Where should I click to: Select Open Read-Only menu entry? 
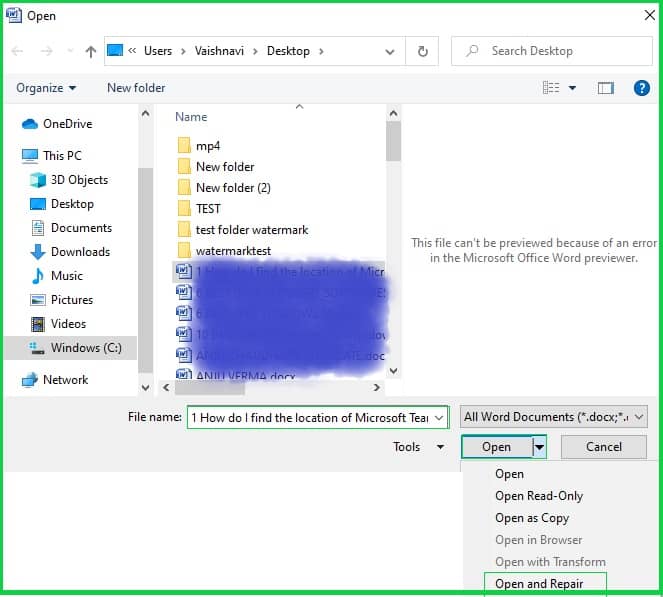tap(539, 496)
